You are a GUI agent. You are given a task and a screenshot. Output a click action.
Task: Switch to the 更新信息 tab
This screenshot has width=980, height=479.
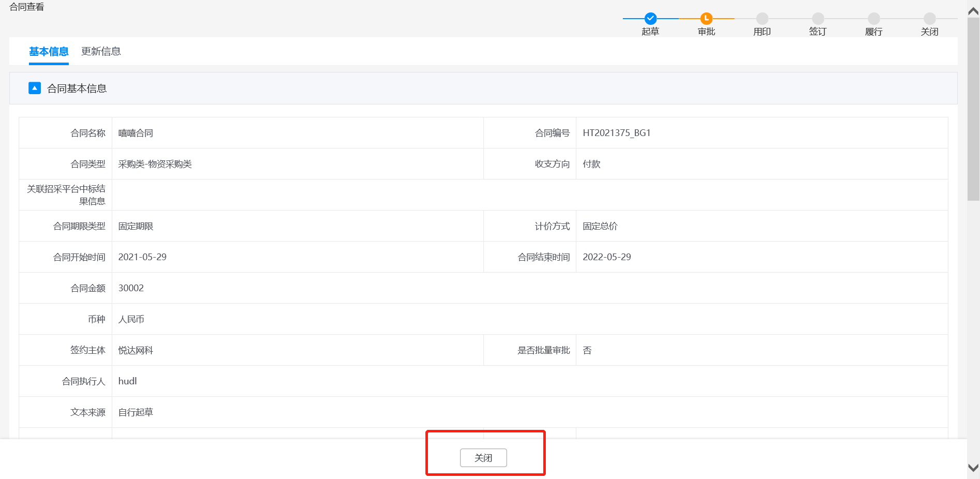101,51
